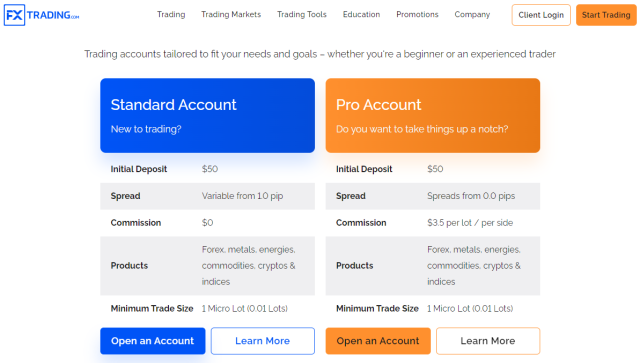Screen dimensions: 640x363
Task: Click the Pro Account heading text
Action: [378, 105]
